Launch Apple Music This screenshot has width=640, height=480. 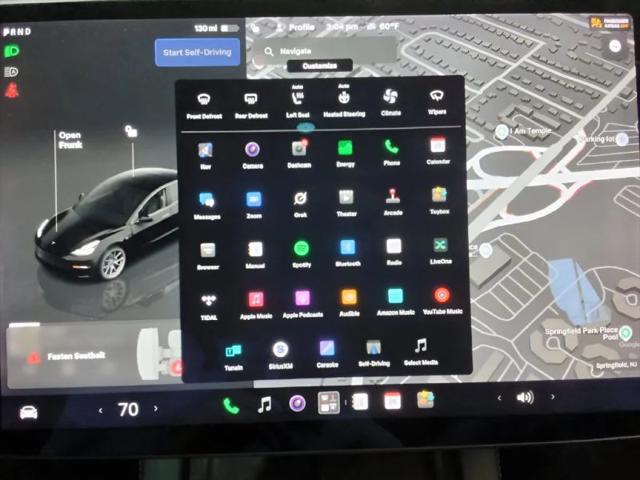click(x=256, y=305)
